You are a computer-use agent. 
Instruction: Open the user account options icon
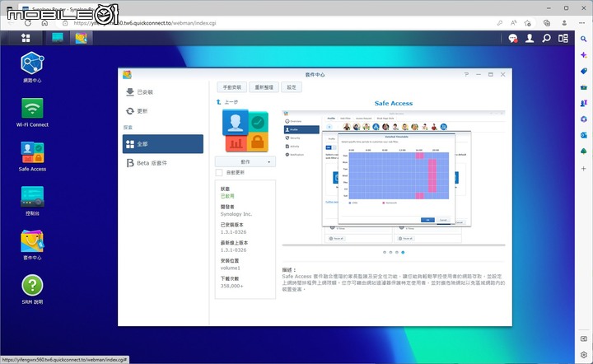pos(530,38)
